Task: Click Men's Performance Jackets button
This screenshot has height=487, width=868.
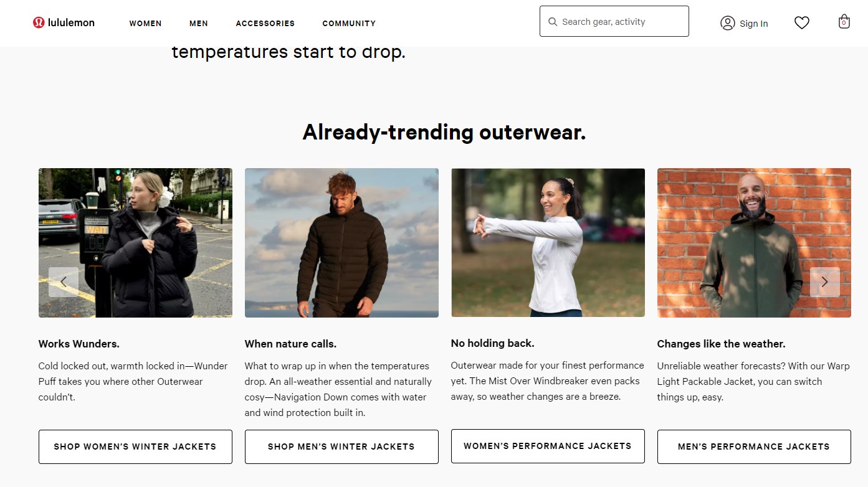Action: [754, 447]
